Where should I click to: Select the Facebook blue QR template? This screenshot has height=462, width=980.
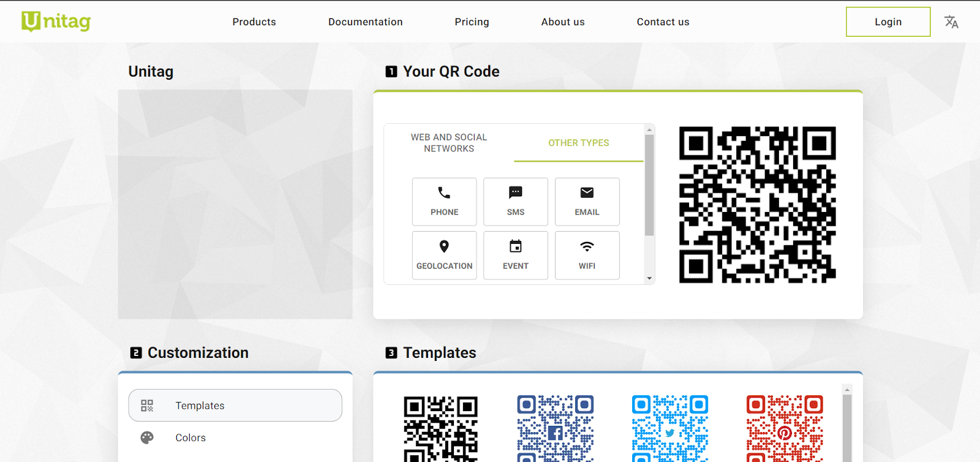click(x=555, y=429)
